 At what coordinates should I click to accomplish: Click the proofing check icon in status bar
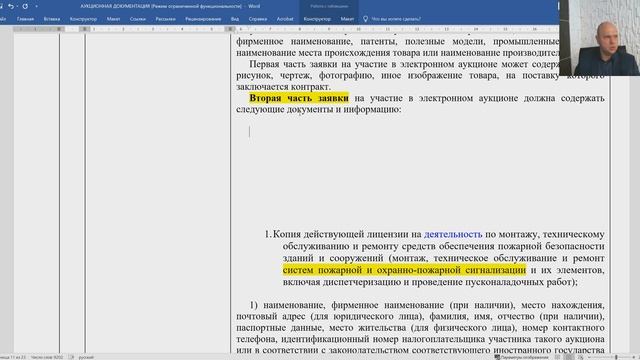pos(71,357)
